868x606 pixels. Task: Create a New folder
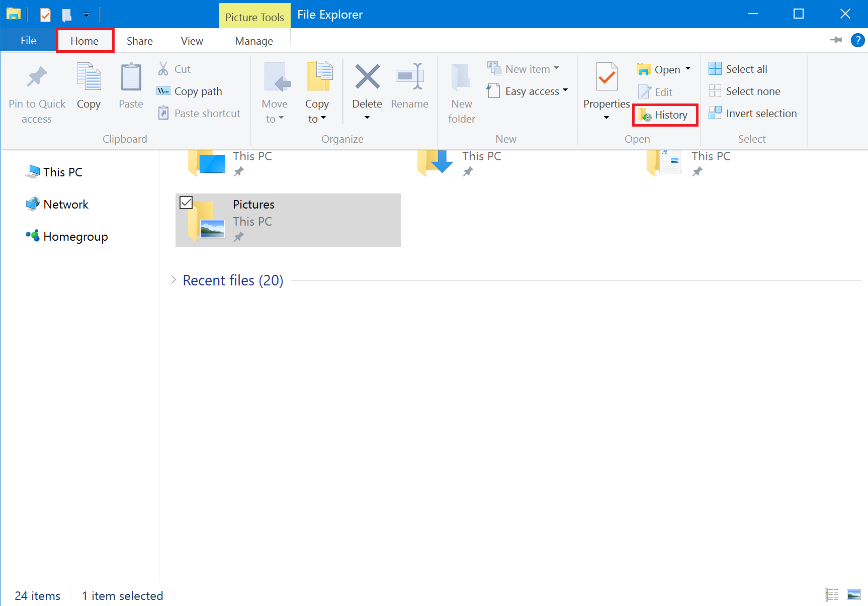point(461,93)
